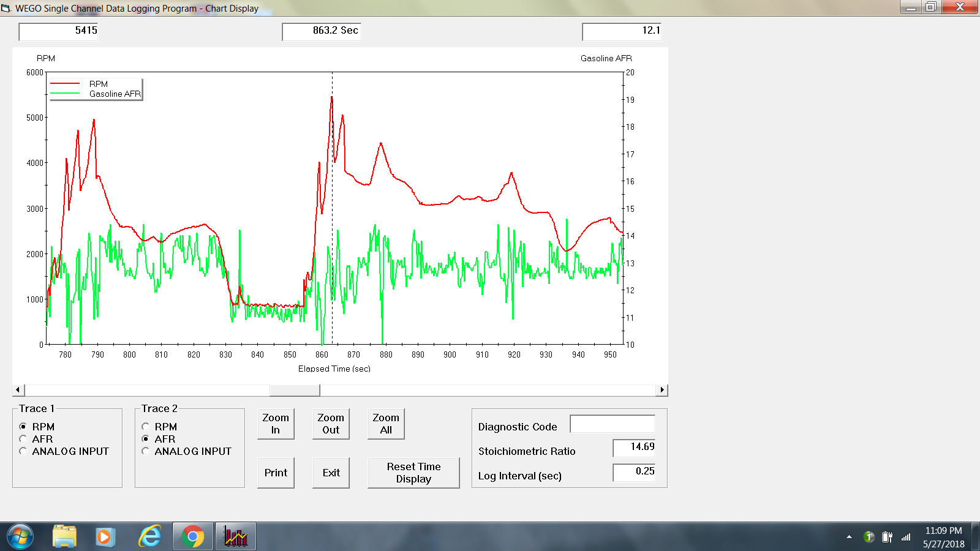Viewport: 980px width, 551px height.
Task: Click the WEGO title bar application icon
Action: pos(6,8)
